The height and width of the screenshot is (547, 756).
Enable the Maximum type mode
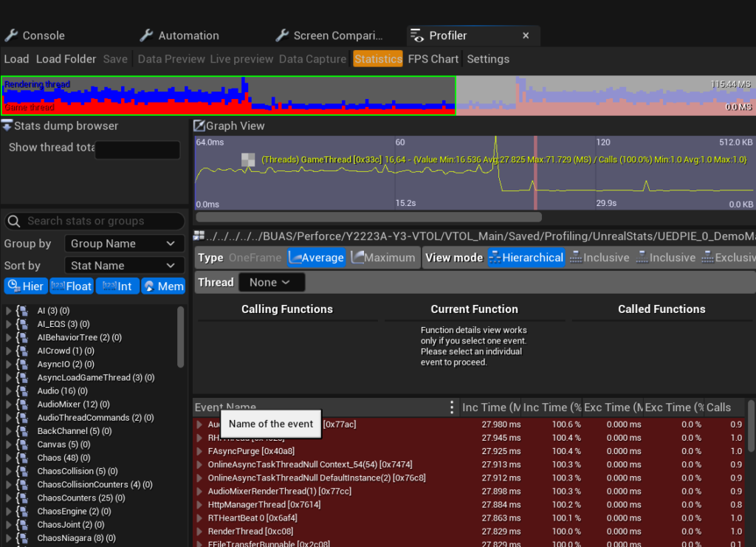pyautogui.click(x=382, y=258)
